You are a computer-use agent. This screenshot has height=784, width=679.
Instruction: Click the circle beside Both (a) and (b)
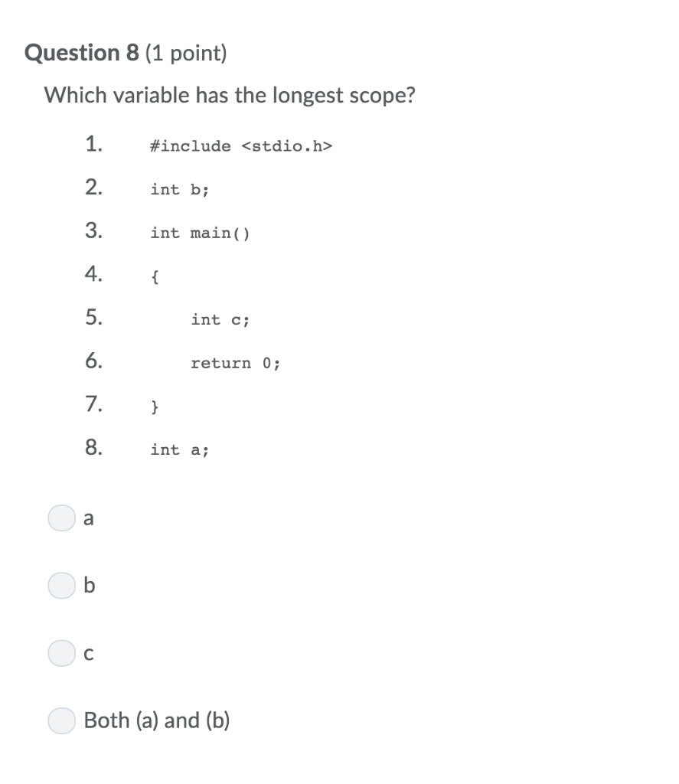point(61,720)
